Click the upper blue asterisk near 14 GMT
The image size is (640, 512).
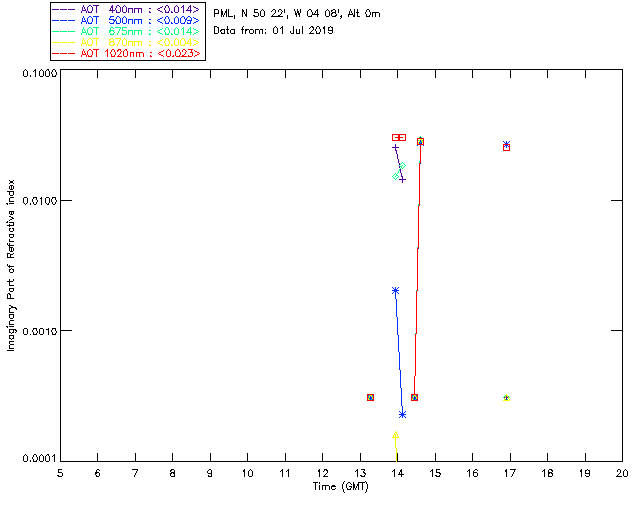395,291
